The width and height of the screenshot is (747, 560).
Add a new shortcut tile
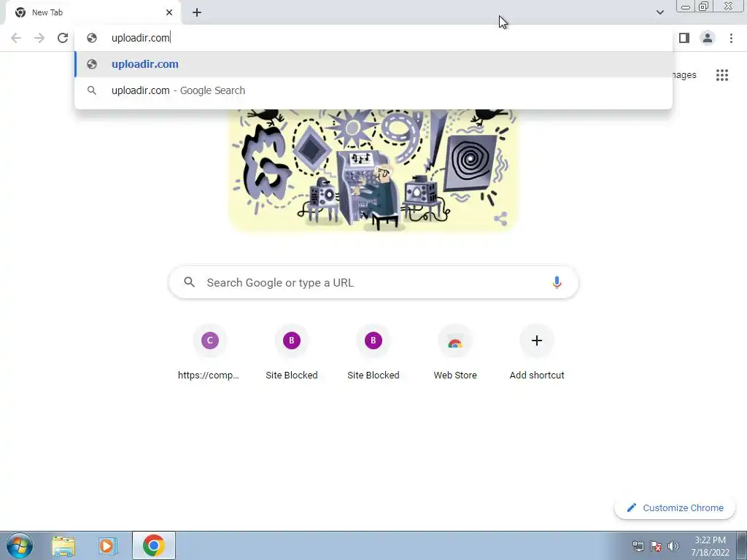click(x=537, y=353)
